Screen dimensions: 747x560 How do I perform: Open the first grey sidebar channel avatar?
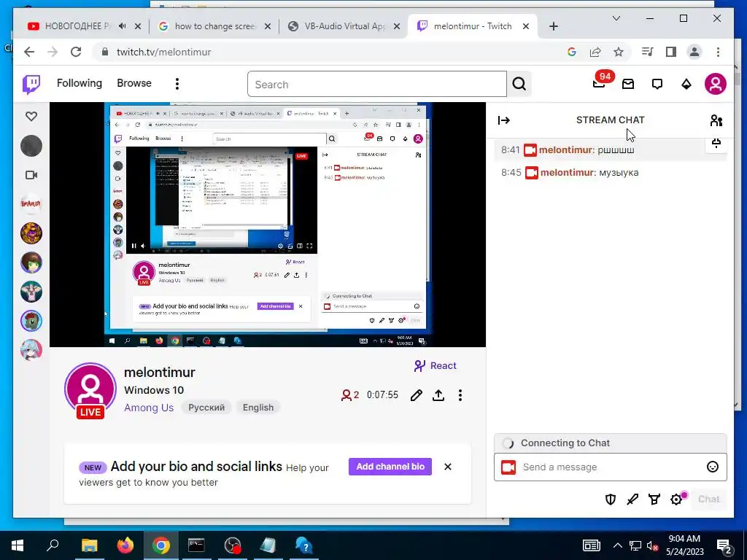click(x=31, y=146)
